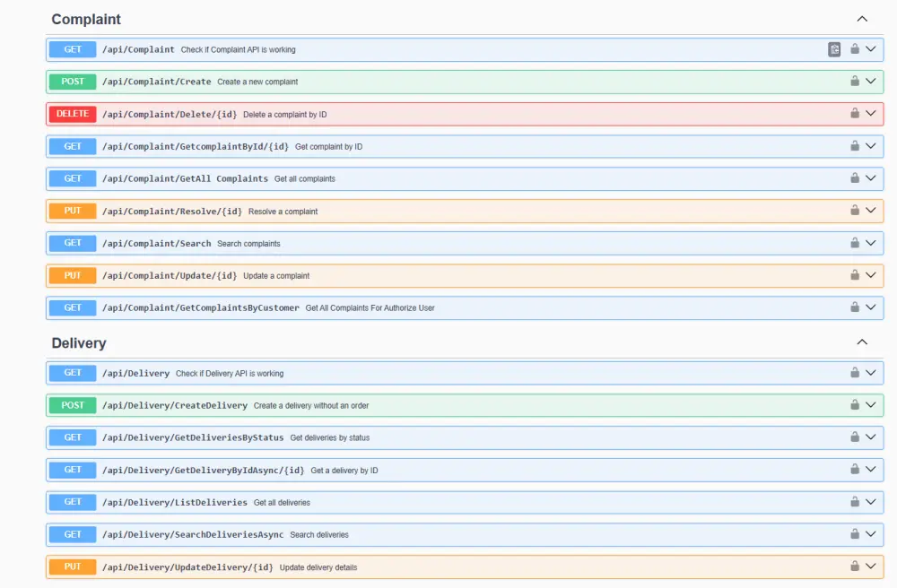Click the padlock on GET /api/Complaint/Search
Screen dimensions: 897x588
pos(855,243)
